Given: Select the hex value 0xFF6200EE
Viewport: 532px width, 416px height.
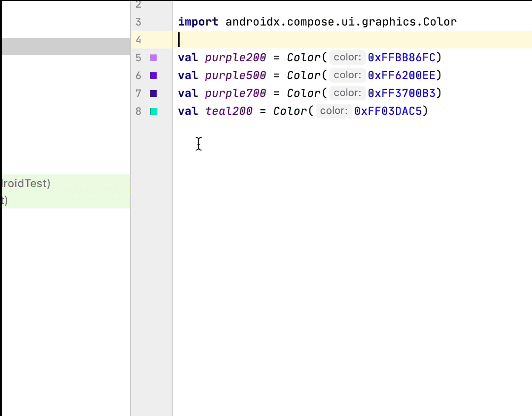Looking at the screenshot, I should 402,75.
